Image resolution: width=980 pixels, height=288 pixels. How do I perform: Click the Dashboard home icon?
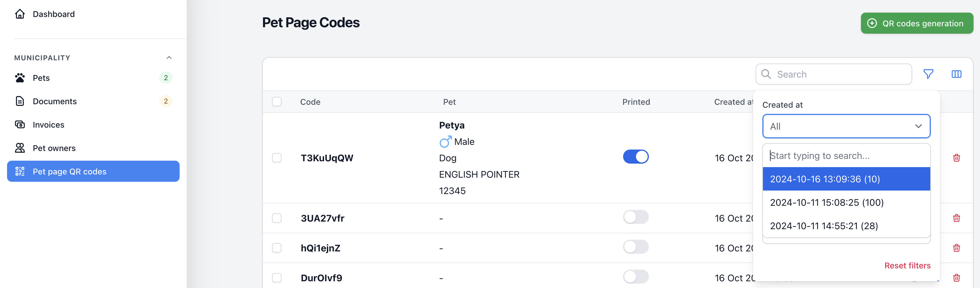click(20, 14)
